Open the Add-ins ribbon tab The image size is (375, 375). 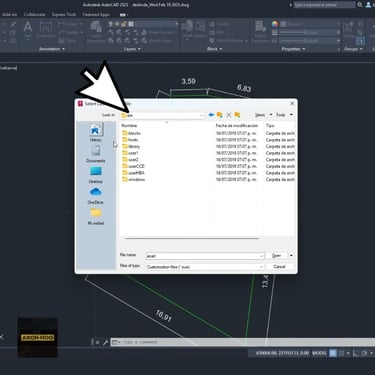pyautogui.click(x=10, y=15)
